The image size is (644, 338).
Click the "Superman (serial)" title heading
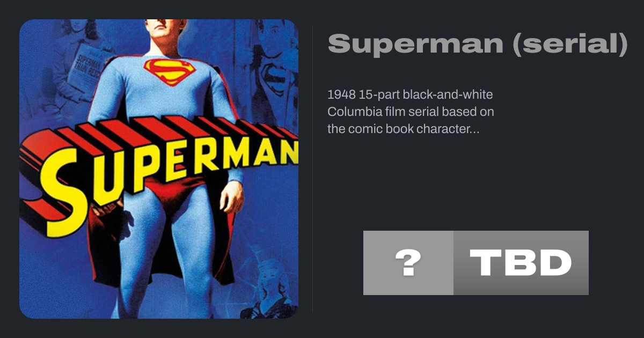point(478,43)
